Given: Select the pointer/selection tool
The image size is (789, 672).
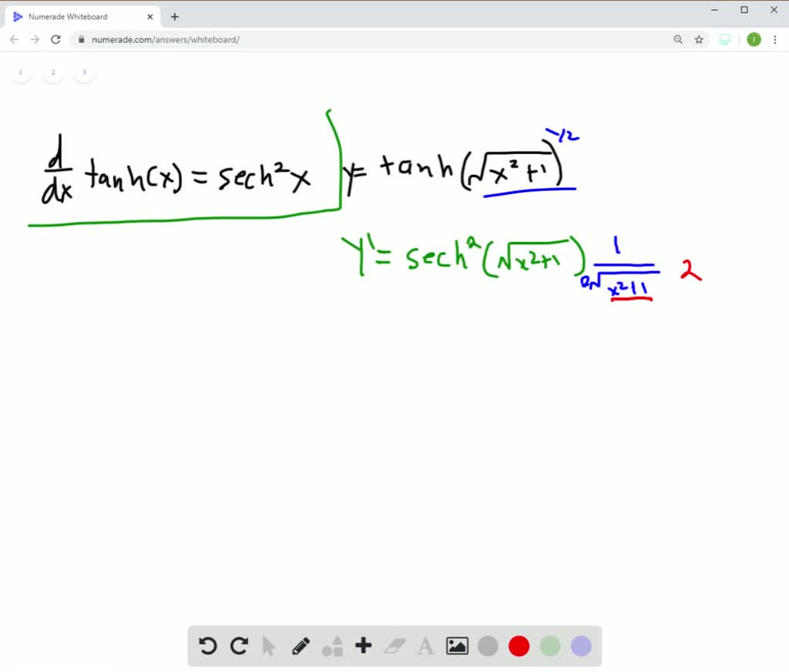Looking at the screenshot, I should pyautogui.click(x=270, y=646).
